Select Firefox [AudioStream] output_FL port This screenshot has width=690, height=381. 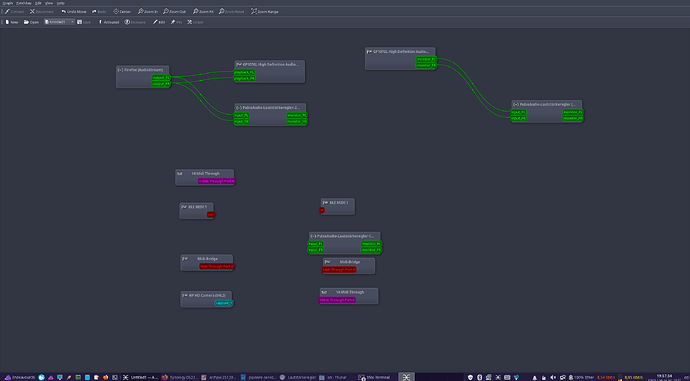(x=161, y=77)
